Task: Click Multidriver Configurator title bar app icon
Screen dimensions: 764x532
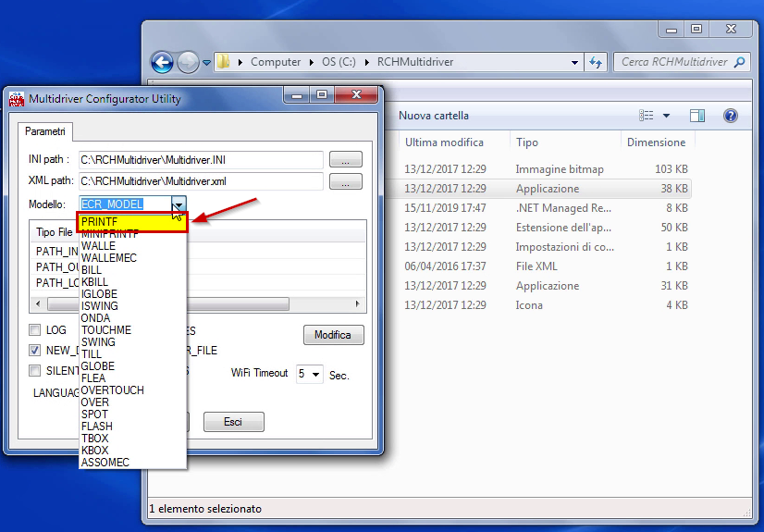Action: [17, 99]
